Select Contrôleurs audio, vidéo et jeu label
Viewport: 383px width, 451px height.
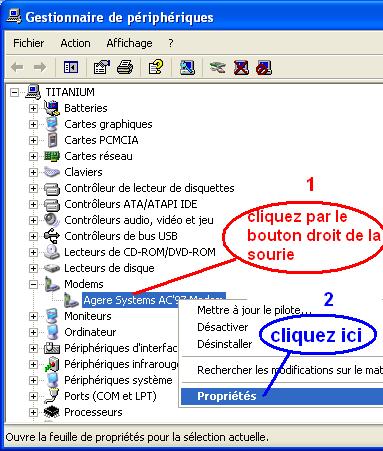(x=139, y=220)
